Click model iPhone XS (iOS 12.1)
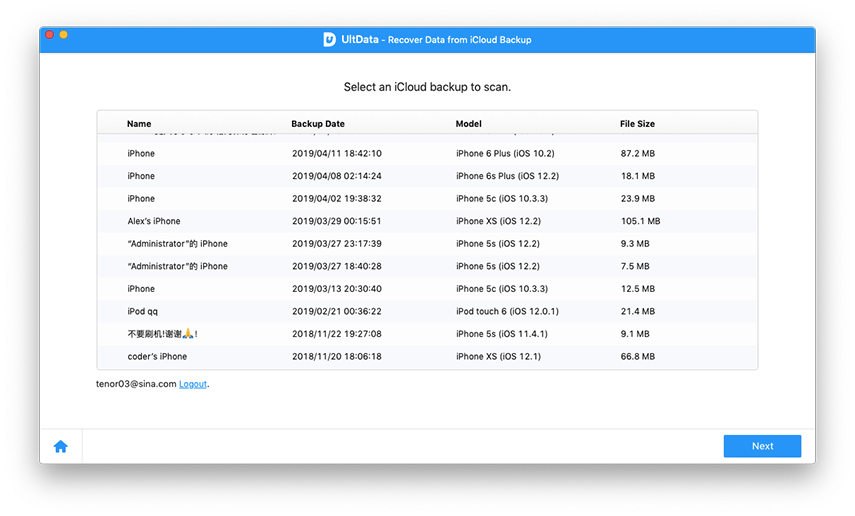The height and width of the screenshot is (516, 855). point(498,356)
